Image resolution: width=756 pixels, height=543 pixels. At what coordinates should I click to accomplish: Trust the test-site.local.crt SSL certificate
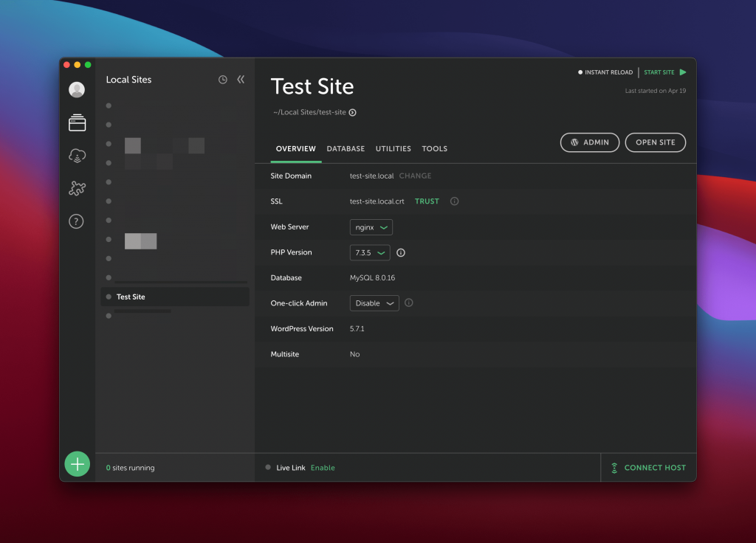427,201
